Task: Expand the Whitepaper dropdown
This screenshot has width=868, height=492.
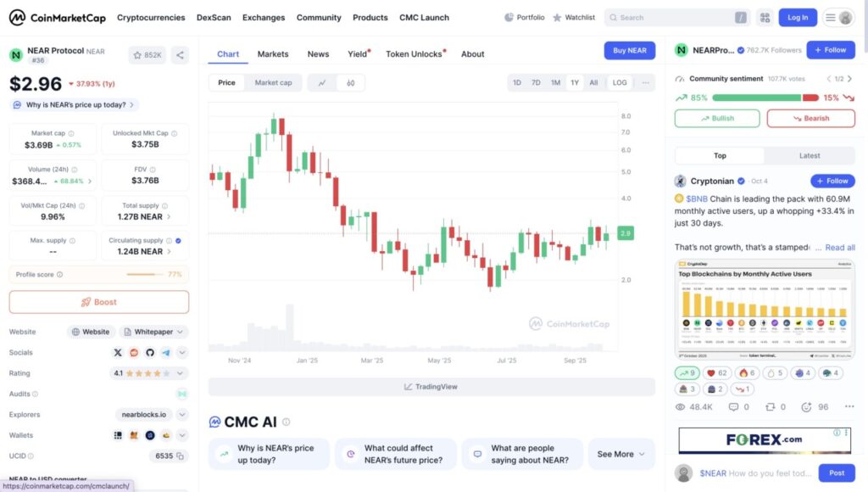Action: pos(180,332)
